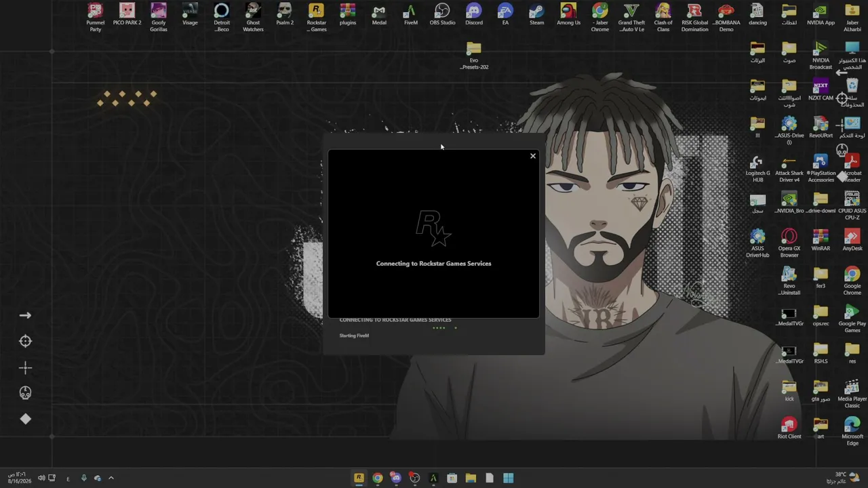Screen dimensions: 868x488
Task: Click the NZXT CAM desktop shortcut
Action: coord(821,91)
